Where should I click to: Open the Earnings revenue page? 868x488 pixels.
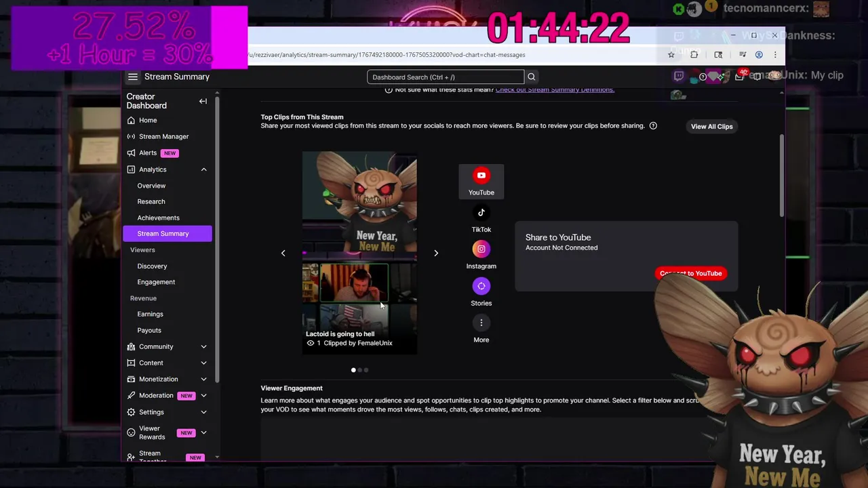pos(150,314)
